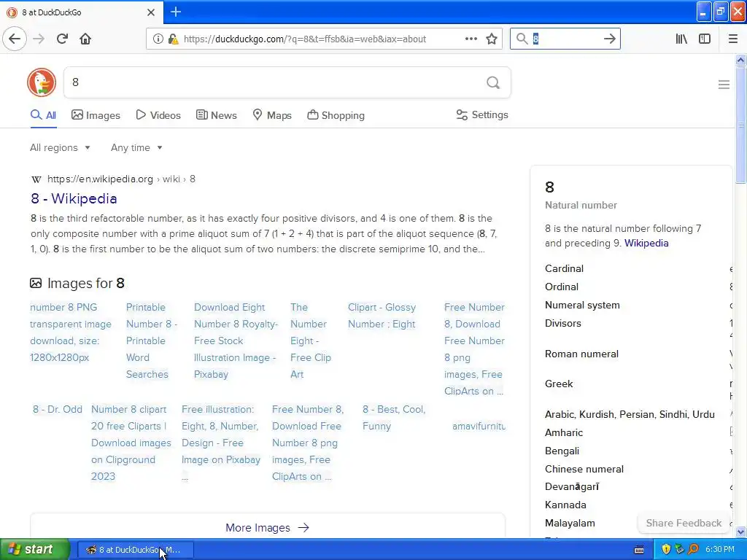Click the go arrow in Firefox search box

pos(609,39)
